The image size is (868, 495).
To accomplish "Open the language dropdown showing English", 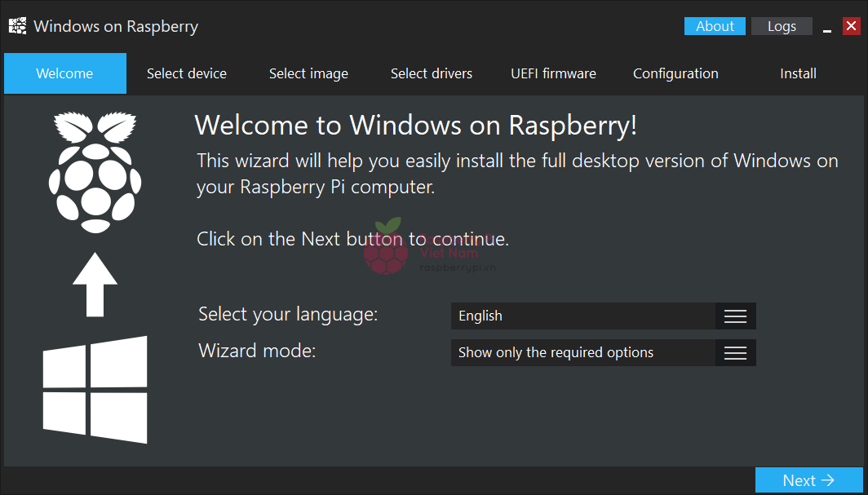I will [583, 316].
